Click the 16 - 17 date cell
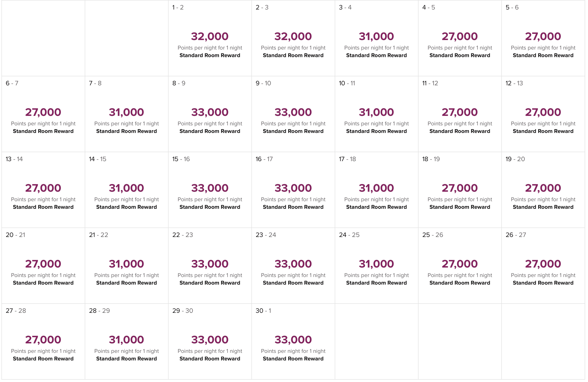Viewport: 588px width, 382px height. (x=293, y=190)
